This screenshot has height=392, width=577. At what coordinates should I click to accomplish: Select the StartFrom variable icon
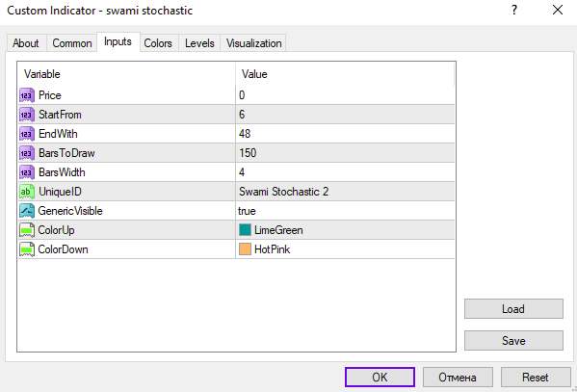(x=27, y=115)
